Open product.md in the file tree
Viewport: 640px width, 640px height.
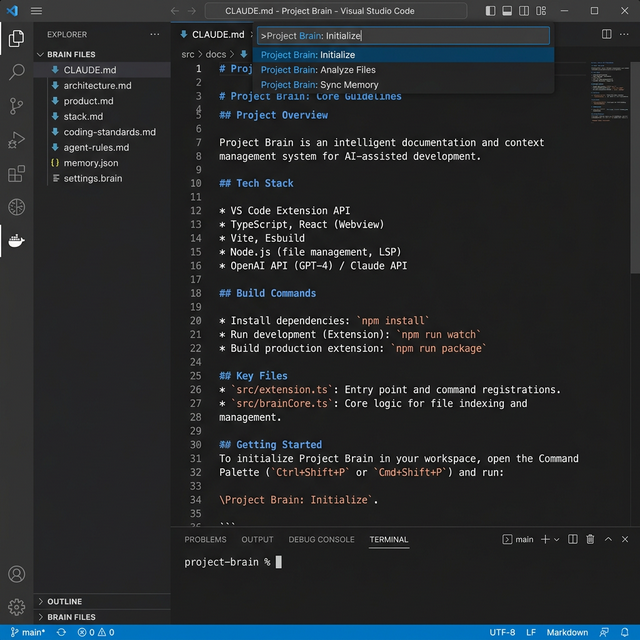(102, 101)
